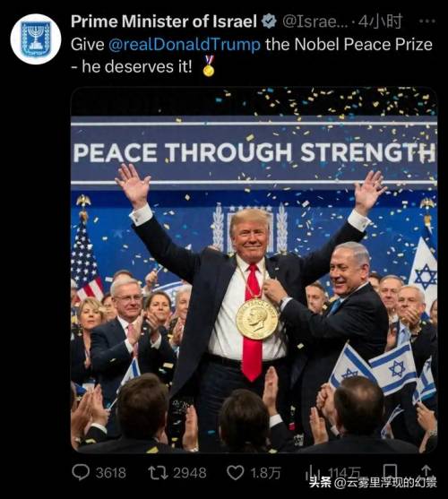
Task: Open the three-dot more options menu
Action: [427, 22]
